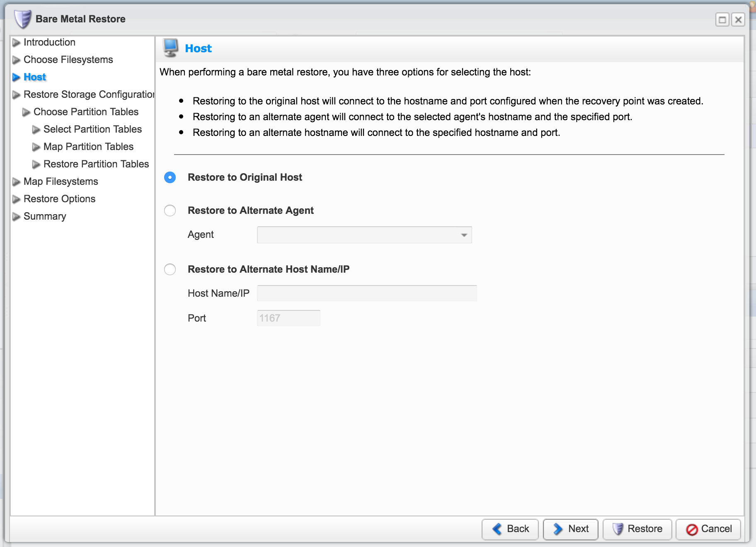Click the Port field showing 1167

click(288, 318)
